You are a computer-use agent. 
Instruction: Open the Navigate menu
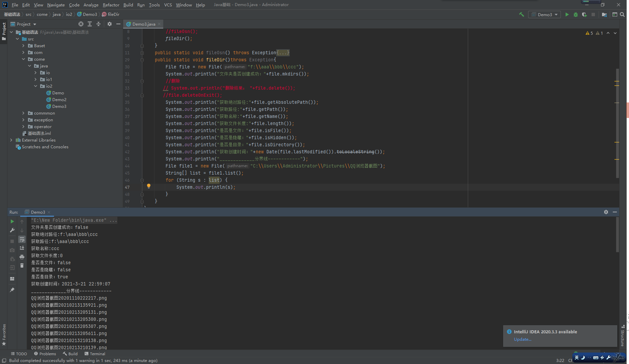click(x=56, y=5)
